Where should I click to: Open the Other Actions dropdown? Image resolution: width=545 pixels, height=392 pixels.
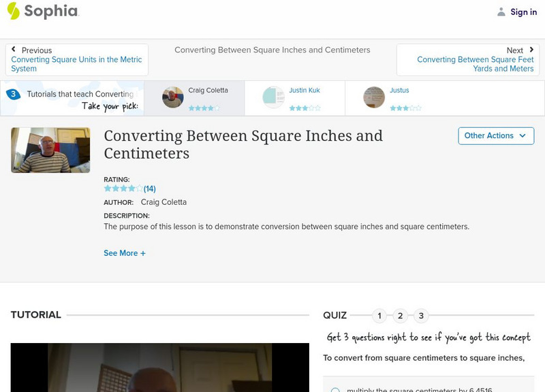pyautogui.click(x=495, y=135)
